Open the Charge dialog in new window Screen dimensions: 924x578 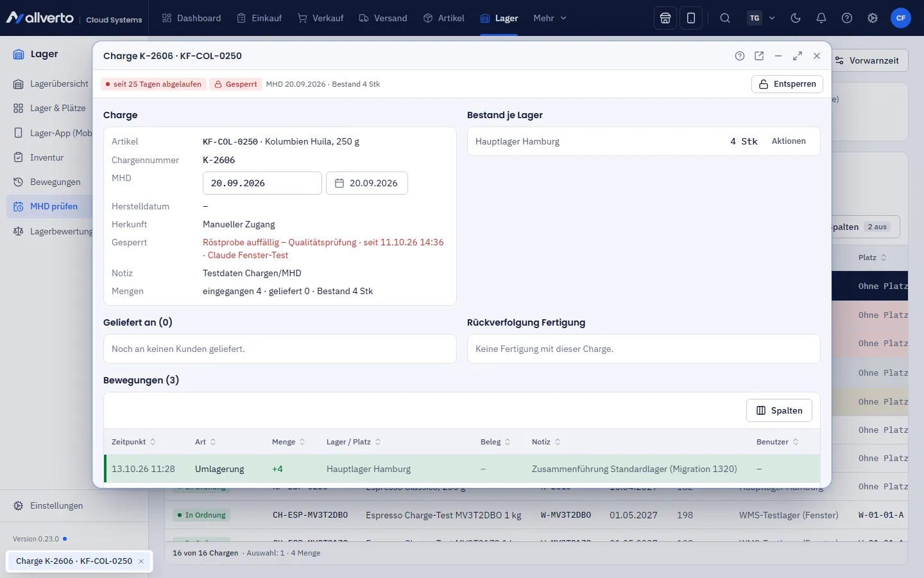(x=759, y=56)
